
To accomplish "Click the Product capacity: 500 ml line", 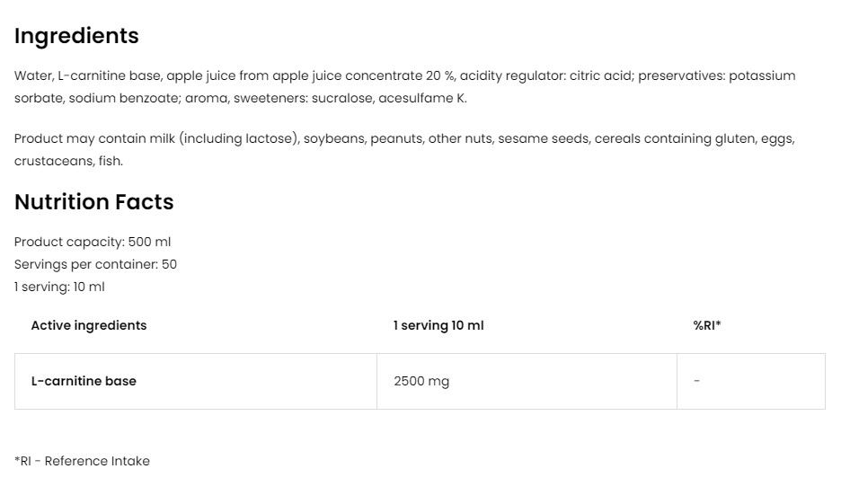I will click(x=93, y=243).
